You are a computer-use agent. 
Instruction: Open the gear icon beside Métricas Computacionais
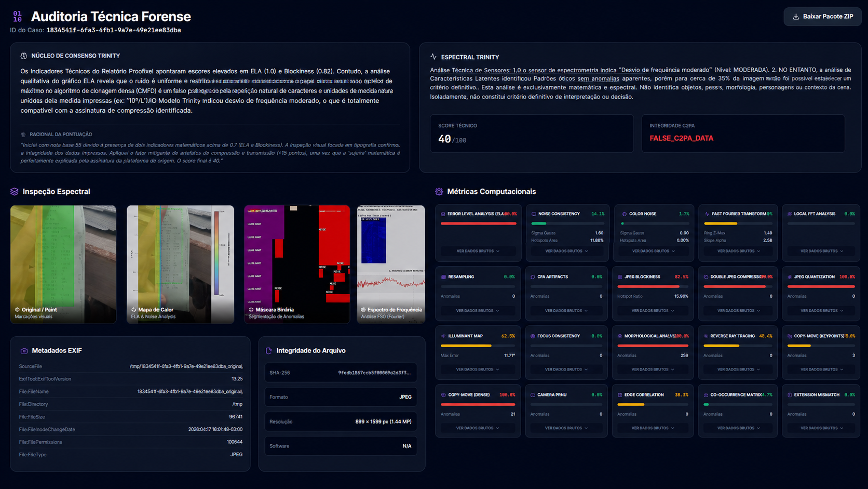438,192
